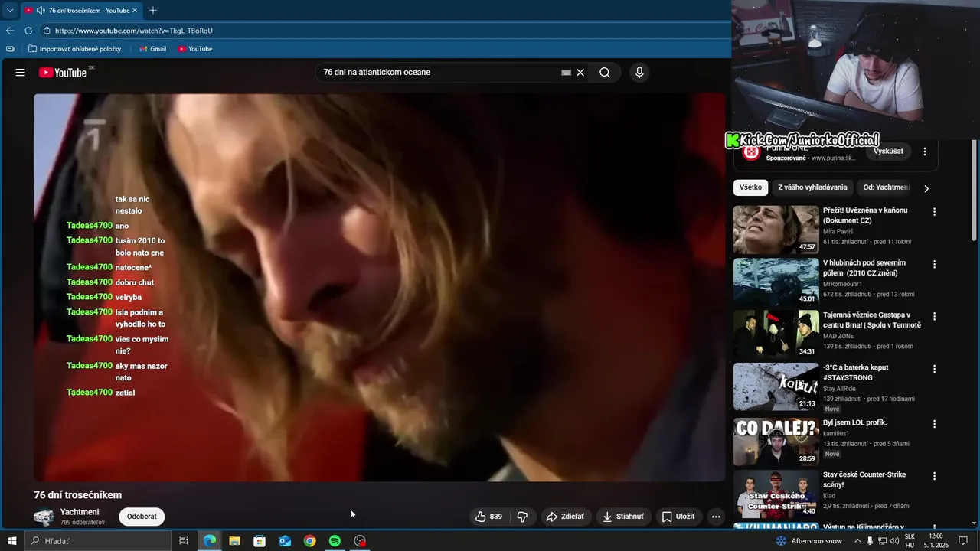Clear the YouTube search query
This screenshot has width=980, height=551.
pyautogui.click(x=580, y=73)
